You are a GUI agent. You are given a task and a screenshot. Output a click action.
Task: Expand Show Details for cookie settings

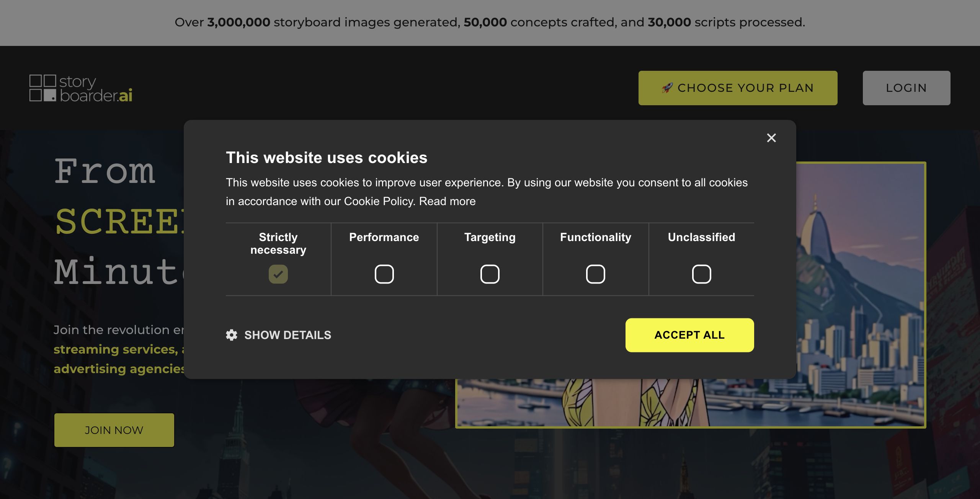287,335
